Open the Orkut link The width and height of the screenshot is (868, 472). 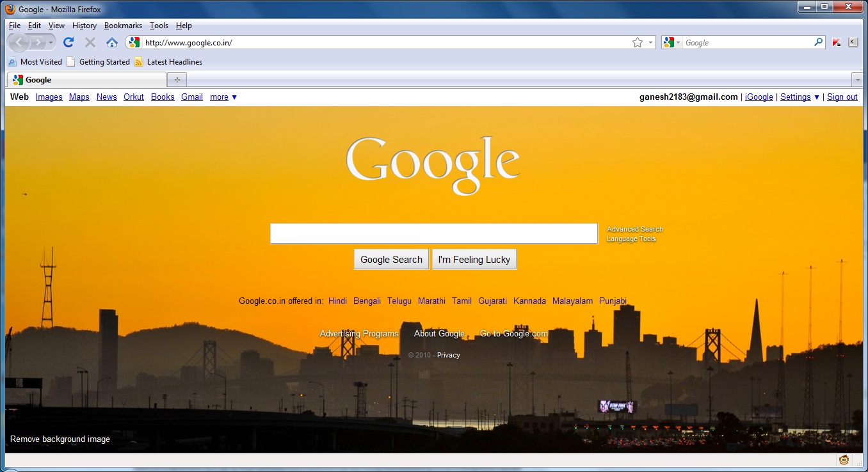coord(134,97)
